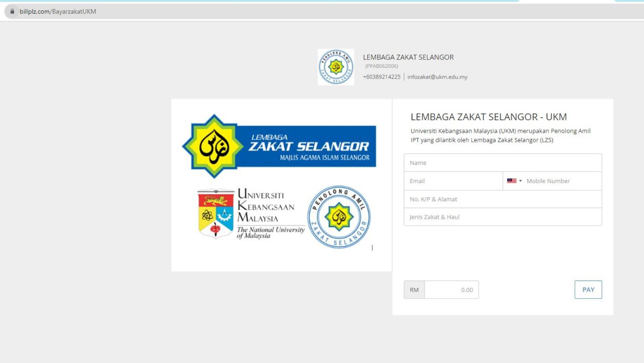Click the large round Penolong Amil stamp

coord(339,217)
